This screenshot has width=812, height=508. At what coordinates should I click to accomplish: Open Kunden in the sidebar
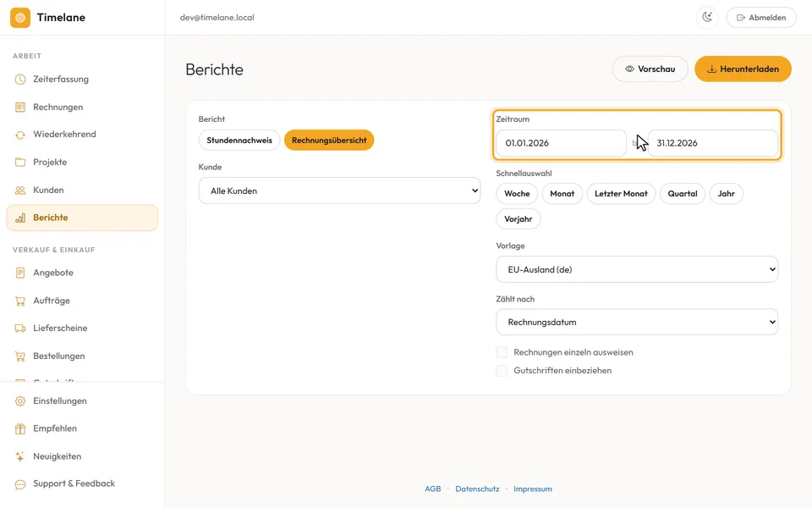coord(82,190)
